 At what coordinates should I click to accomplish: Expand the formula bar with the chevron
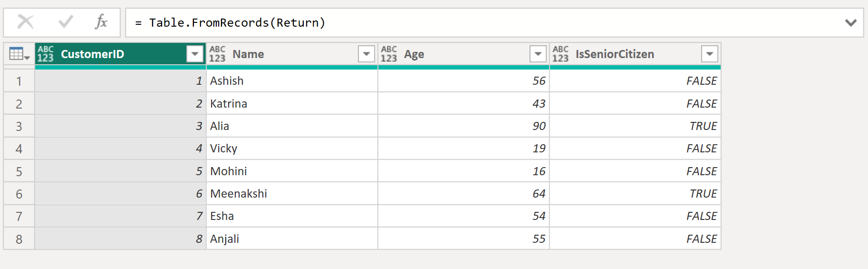pyautogui.click(x=850, y=23)
